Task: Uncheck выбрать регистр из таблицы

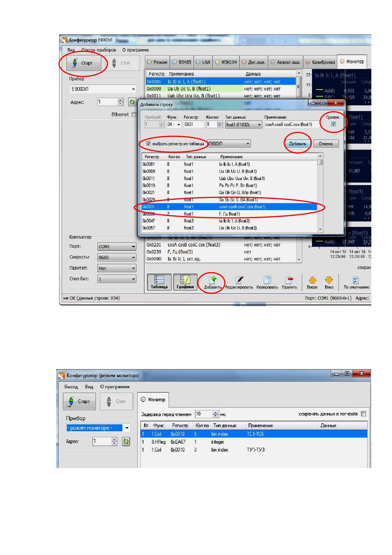Action: [148, 144]
